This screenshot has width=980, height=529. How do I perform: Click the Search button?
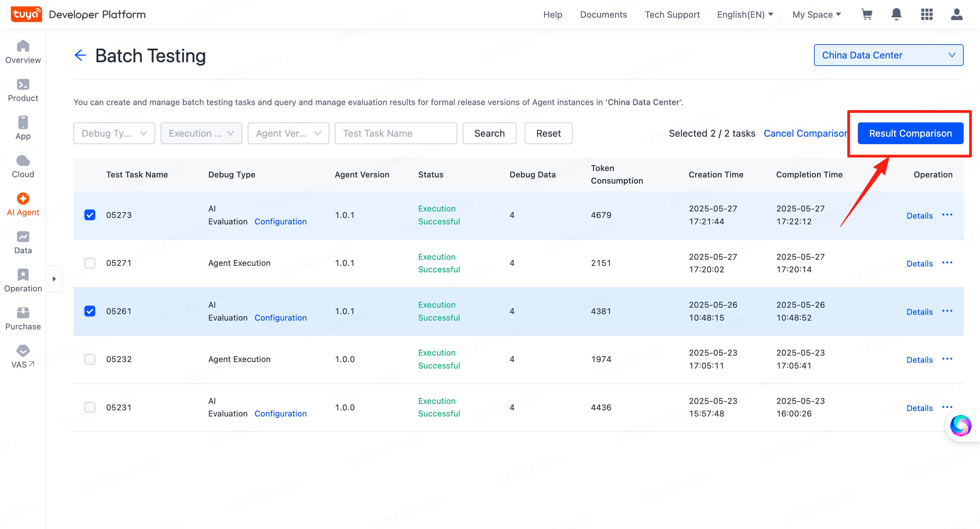(x=489, y=133)
